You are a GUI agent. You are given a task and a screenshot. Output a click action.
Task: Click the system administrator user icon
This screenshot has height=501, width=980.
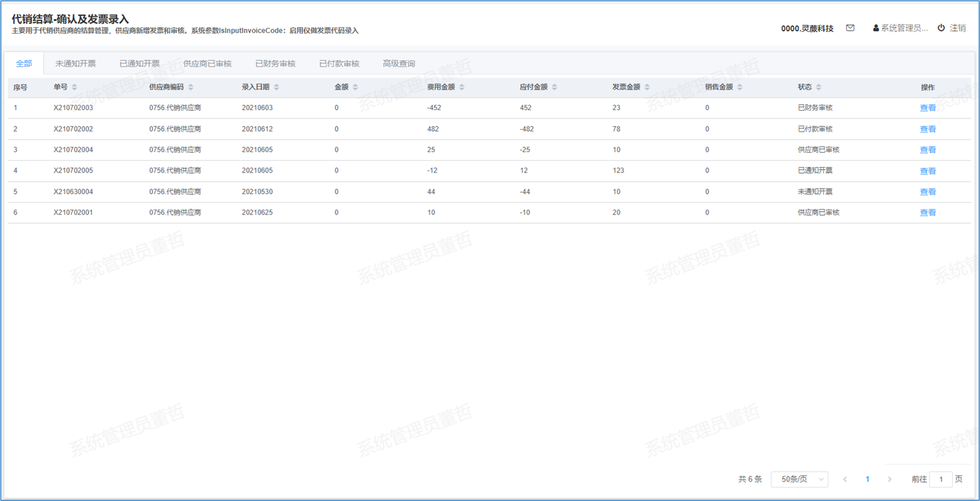[876, 28]
